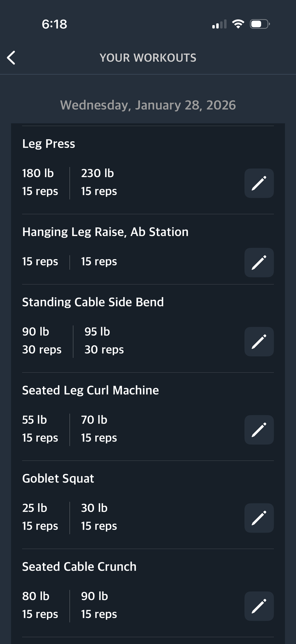The width and height of the screenshot is (296, 644).
Task: Tap the Seated Leg Curl 55 lb set
Action: click(x=40, y=429)
